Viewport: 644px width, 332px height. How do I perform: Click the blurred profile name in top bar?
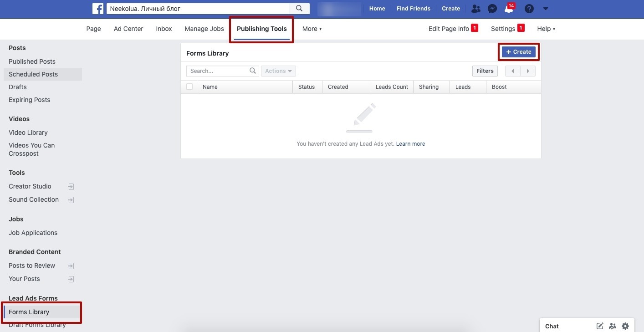click(x=339, y=9)
